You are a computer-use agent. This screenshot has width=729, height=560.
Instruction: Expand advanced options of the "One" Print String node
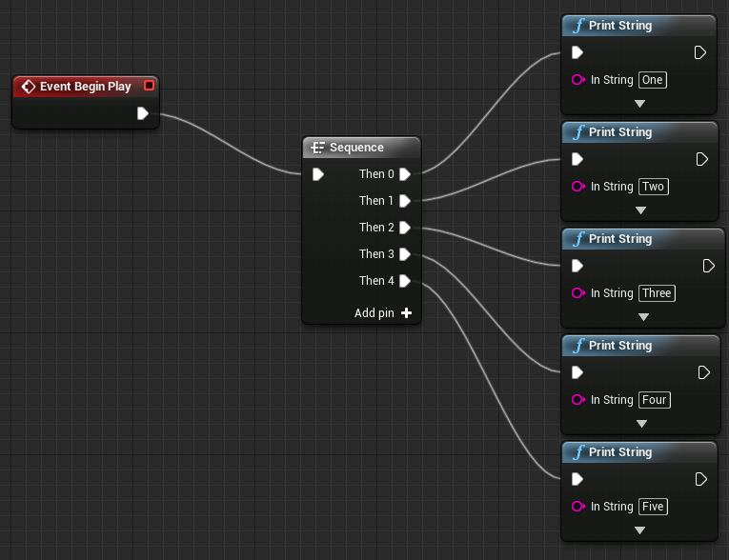click(639, 104)
